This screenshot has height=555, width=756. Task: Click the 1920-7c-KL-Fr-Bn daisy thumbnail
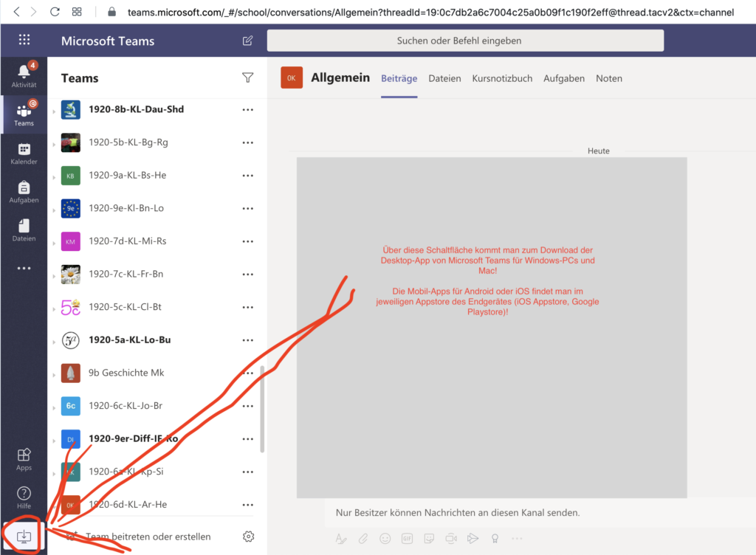70,274
